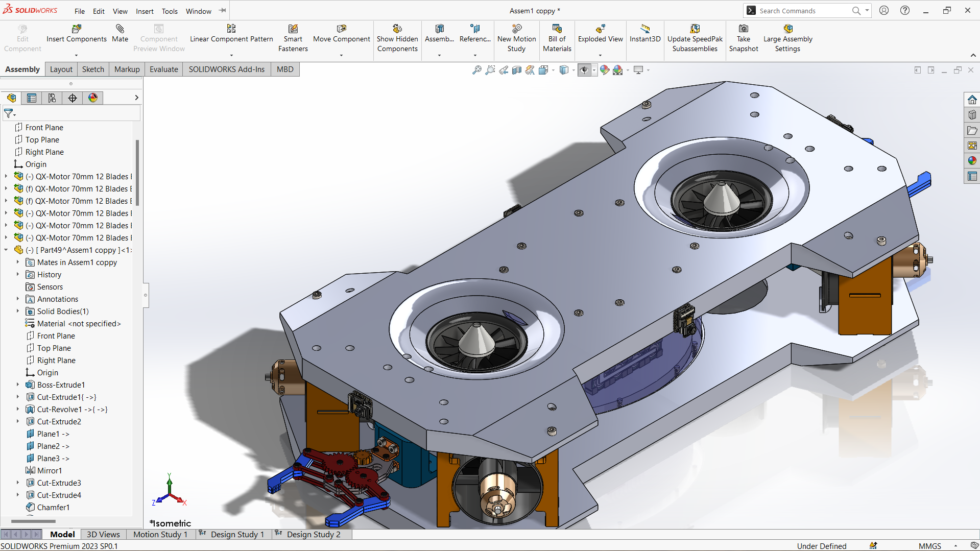Image resolution: width=980 pixels, height=551 pixels.
Task: Collapse the Part49^Assem1 coppy tree node
Action: (x=6, y=250)
